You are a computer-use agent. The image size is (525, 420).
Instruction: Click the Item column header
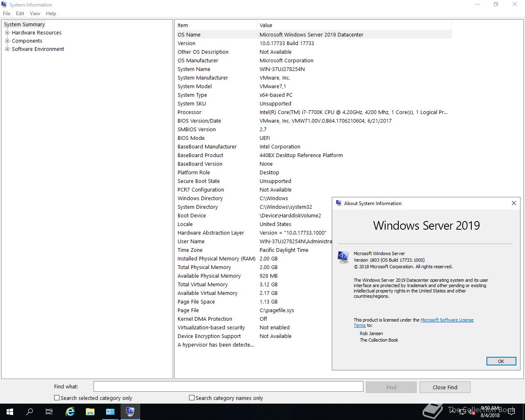[217, 25]
